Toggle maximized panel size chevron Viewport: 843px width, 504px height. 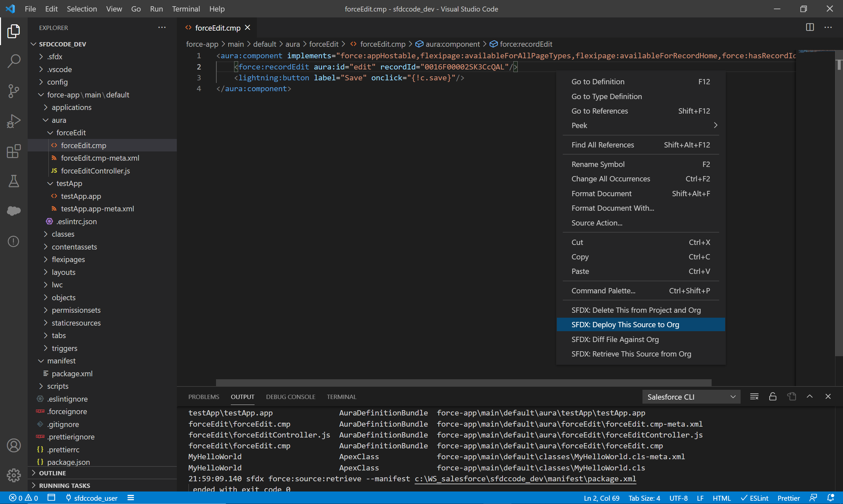810,397
